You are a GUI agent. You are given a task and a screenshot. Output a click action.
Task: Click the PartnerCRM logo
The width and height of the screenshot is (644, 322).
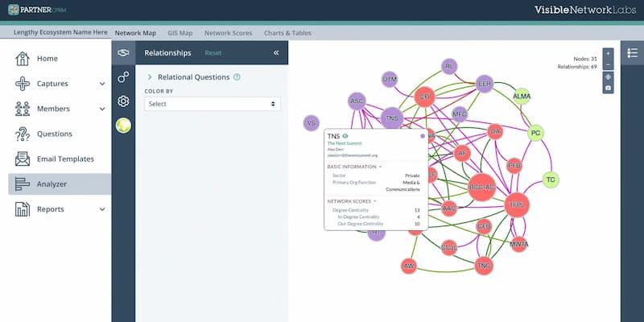pos(37,10)
